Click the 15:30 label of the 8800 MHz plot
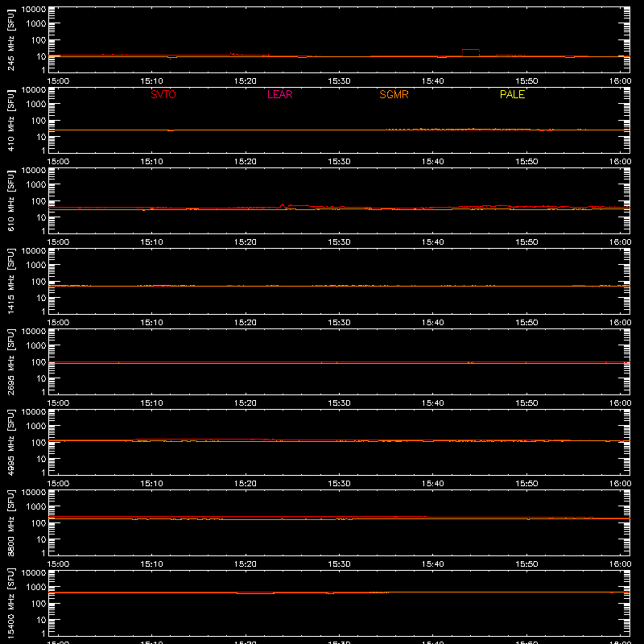 [339, 564]
